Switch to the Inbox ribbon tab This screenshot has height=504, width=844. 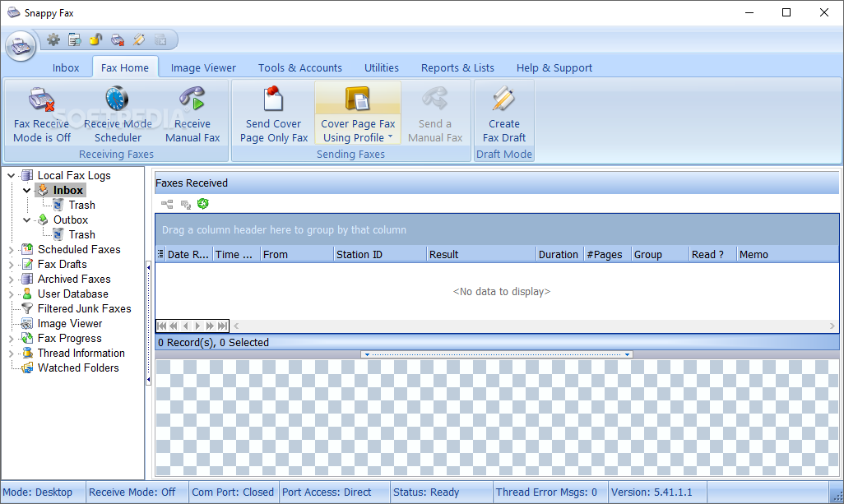66,67
